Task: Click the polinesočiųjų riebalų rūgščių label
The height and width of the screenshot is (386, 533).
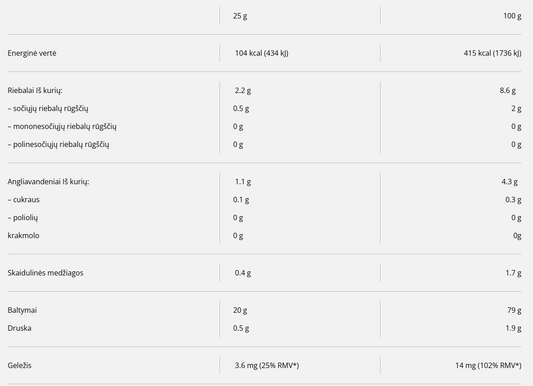Action: [x=58, y=144]
